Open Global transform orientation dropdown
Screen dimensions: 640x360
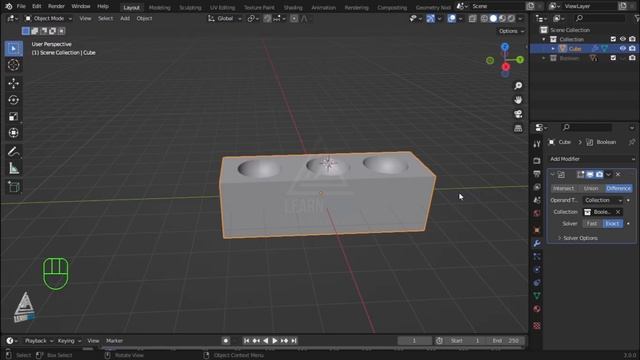pyautogui.click(x=224, y=19)
